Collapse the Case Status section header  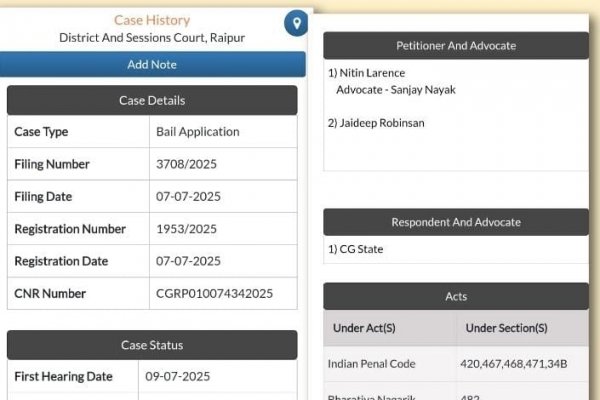[152, 345]
